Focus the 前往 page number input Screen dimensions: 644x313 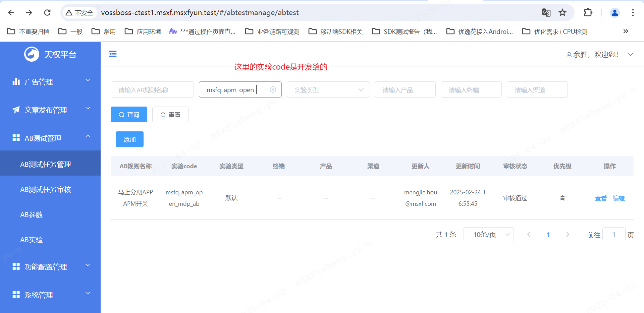613,234
